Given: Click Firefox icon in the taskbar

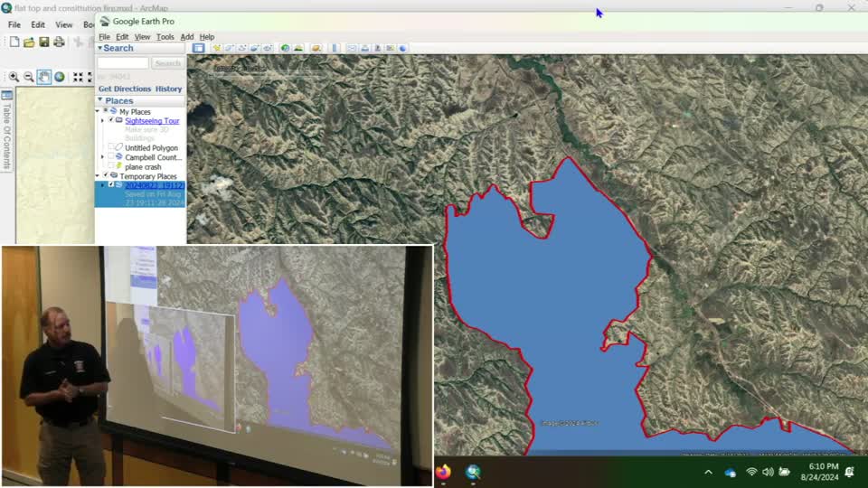Looking at the screenshot, I should [443, 472].
